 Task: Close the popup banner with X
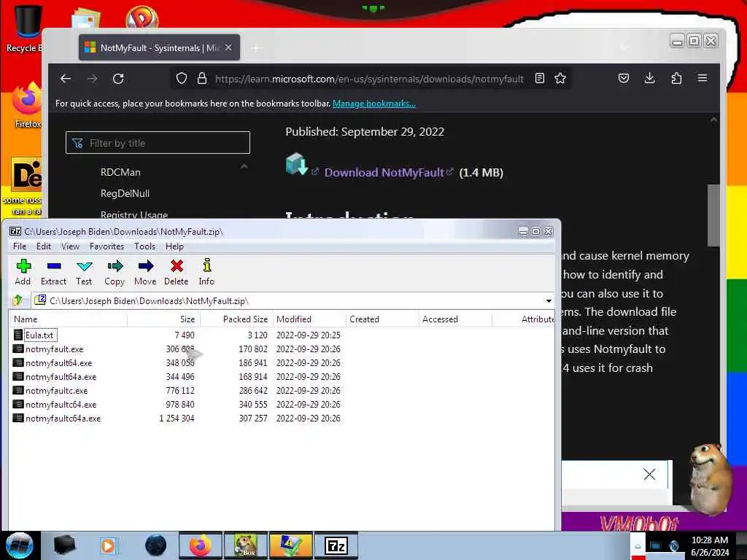pos(649,474)
